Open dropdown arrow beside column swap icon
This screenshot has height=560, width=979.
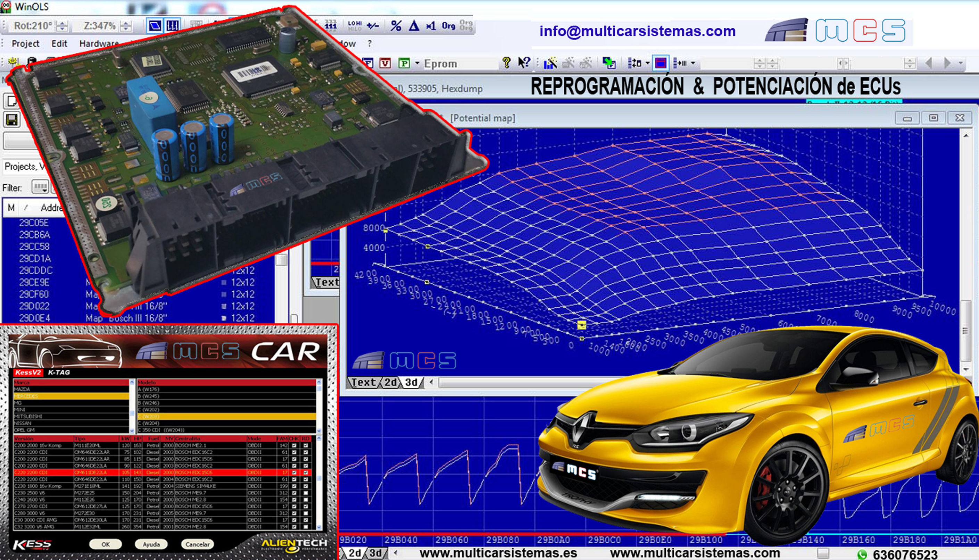[647, 63]
